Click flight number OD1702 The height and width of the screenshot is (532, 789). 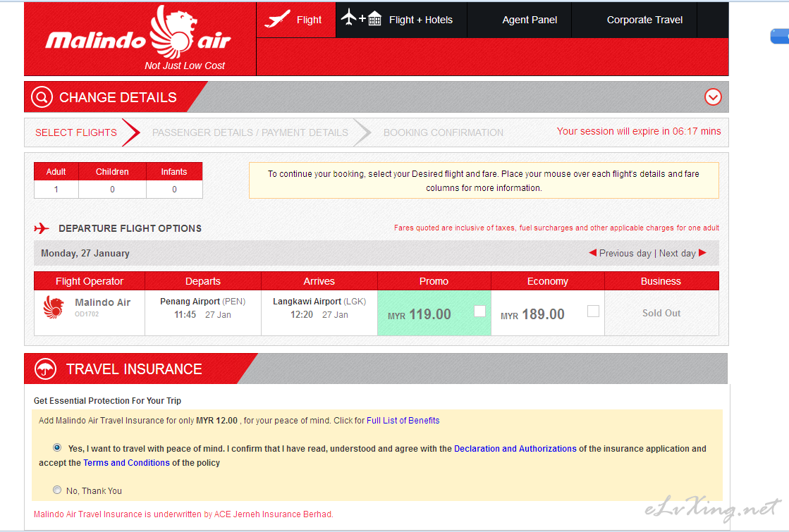pyautogui.click(x=87, y=314)
